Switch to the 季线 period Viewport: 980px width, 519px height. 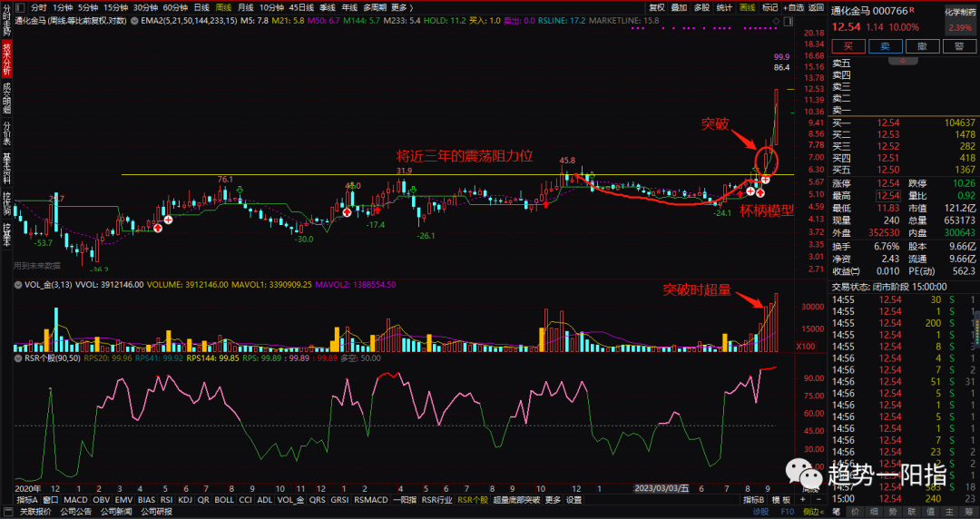coord(328,7)
